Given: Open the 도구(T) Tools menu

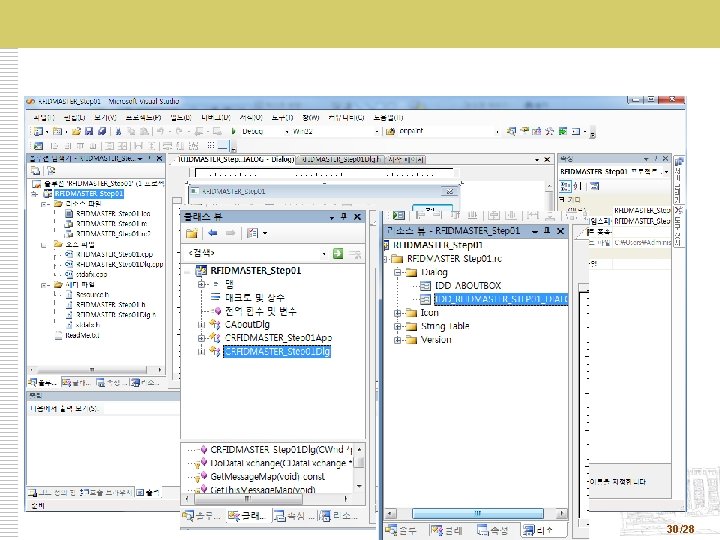Looking at the screenshot, I should (282, 118).
